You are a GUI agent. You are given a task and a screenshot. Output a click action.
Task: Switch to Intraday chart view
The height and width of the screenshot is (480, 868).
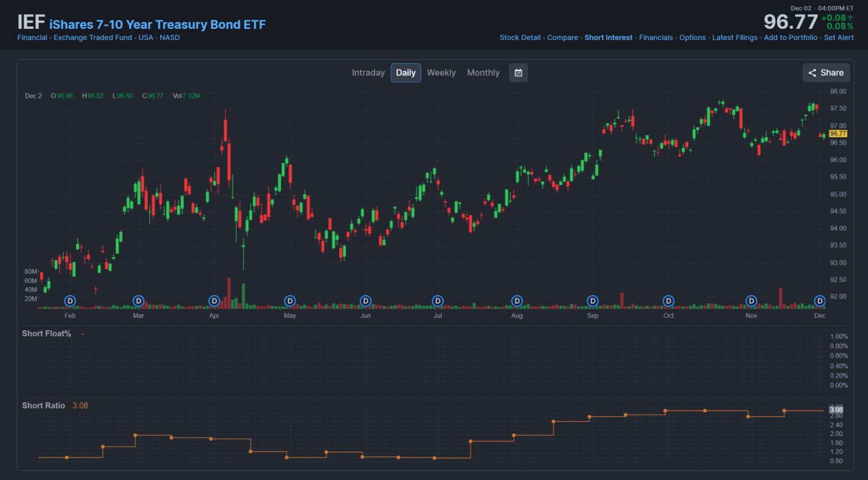(368, 73)
